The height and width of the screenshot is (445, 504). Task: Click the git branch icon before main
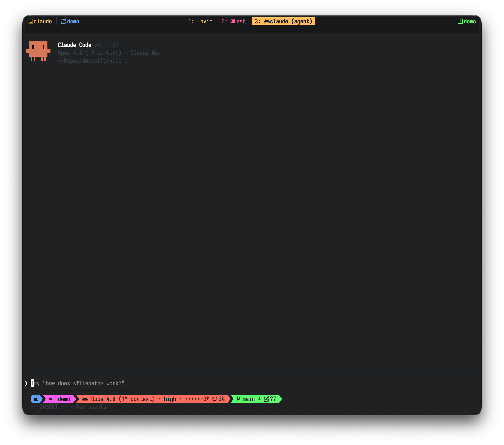[x=238, y=399]
